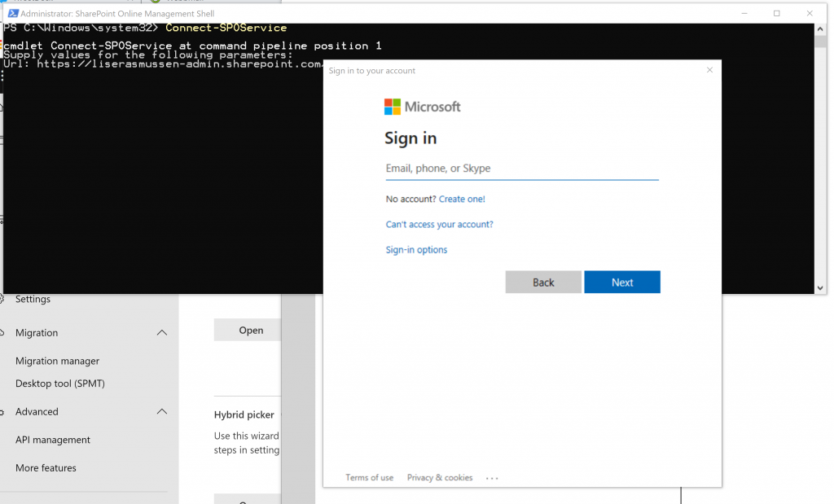
Task: Open Terms of use link
Action: point(370,477)
